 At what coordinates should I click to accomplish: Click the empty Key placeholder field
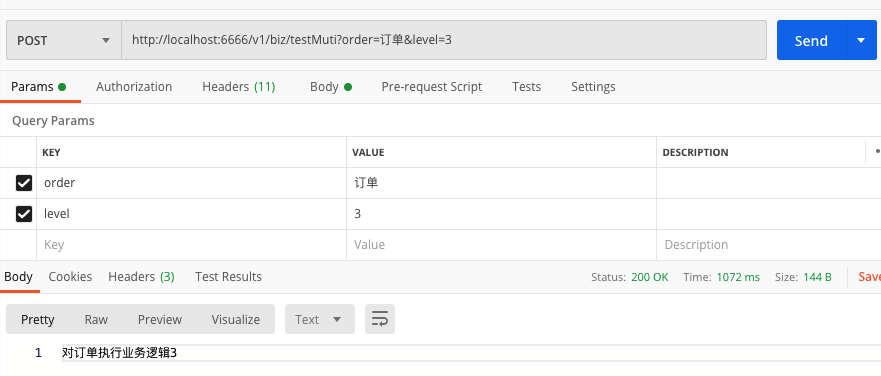(192, 244)
